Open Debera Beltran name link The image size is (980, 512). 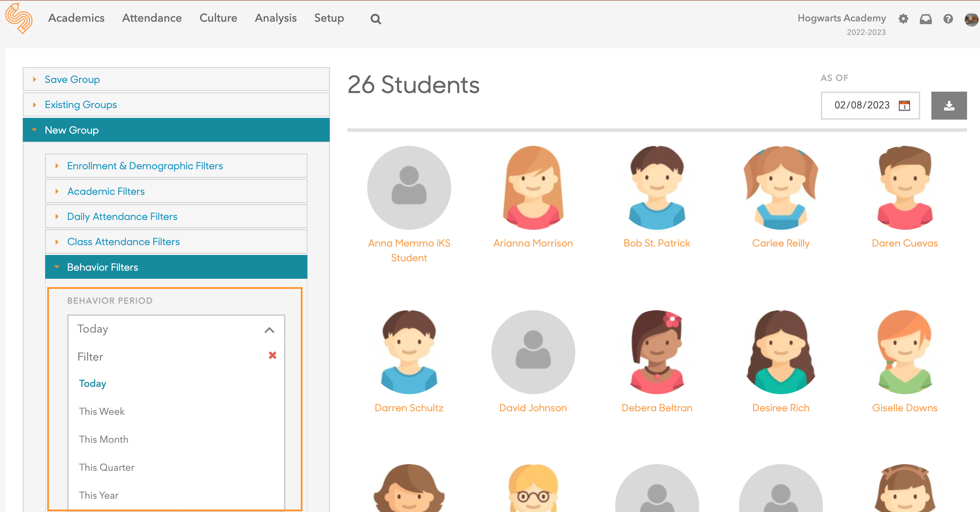656,408
